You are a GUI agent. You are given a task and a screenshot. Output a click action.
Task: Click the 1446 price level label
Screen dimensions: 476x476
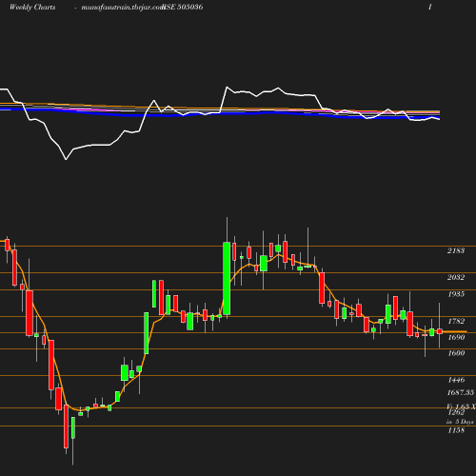(456, 380)
